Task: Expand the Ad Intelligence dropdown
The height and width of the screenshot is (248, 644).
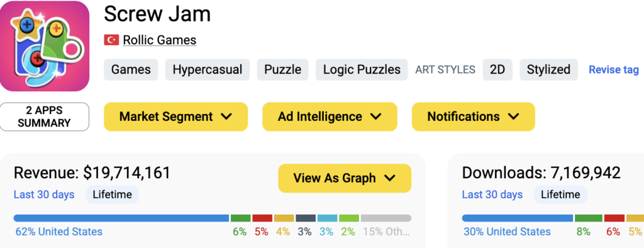Action: coord(330,117)
